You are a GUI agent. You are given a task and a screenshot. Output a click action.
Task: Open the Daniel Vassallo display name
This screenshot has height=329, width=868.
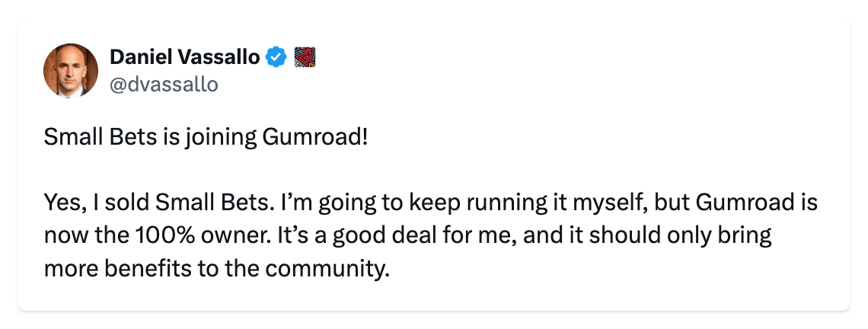pos(185,57)
